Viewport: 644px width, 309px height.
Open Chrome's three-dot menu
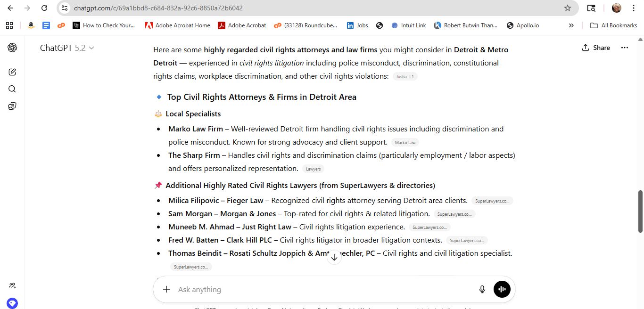(634, 8)
